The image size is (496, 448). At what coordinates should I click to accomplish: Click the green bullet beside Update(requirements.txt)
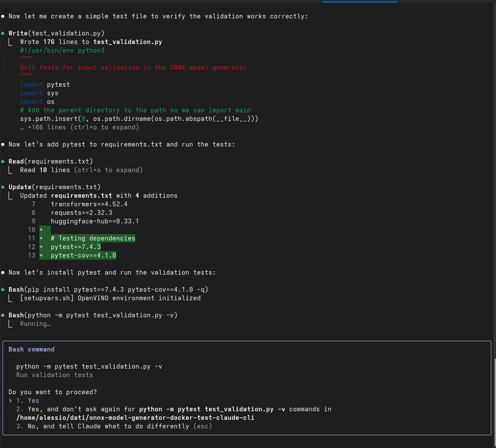point(3,187)
